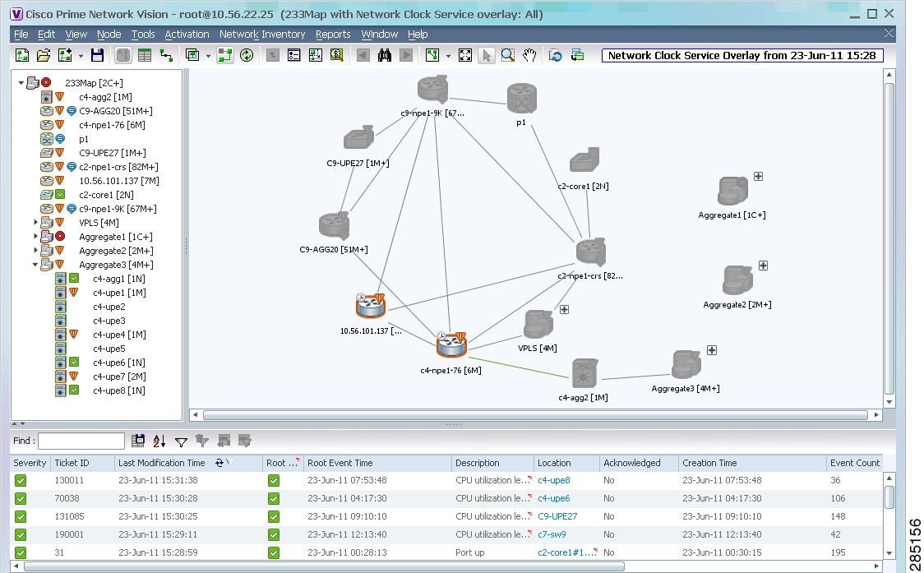The height and width of the screenshot is (573, 924).
Task: Activate the arrow selection mode tool
Action: point(486,55)
